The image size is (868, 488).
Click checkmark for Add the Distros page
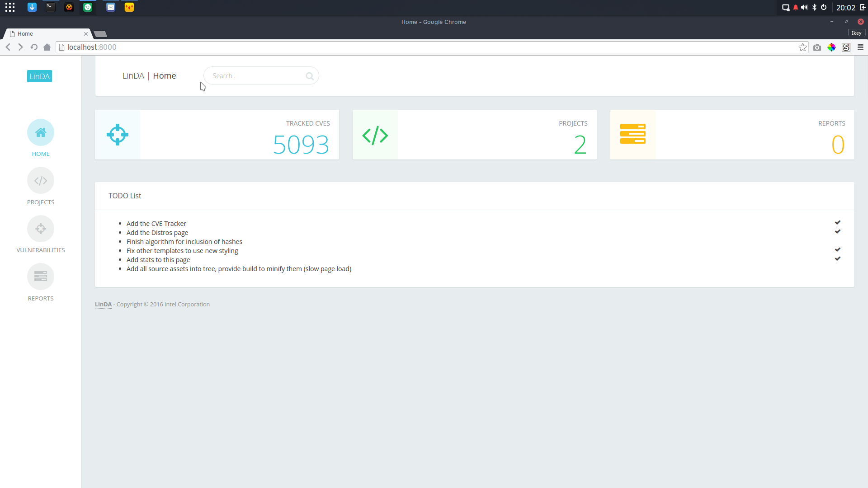pyautogui.click(x=838, y=232)
